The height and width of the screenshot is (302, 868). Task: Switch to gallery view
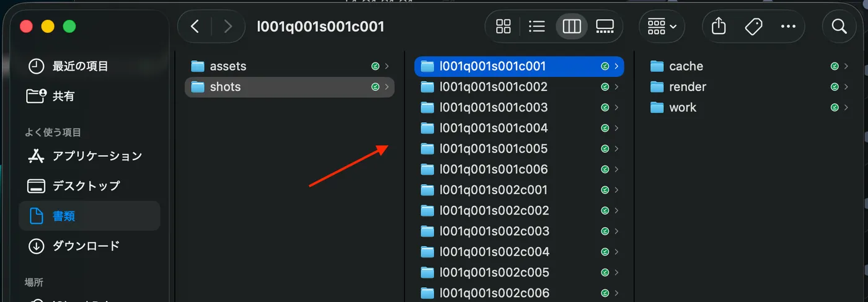pos(604,26)
